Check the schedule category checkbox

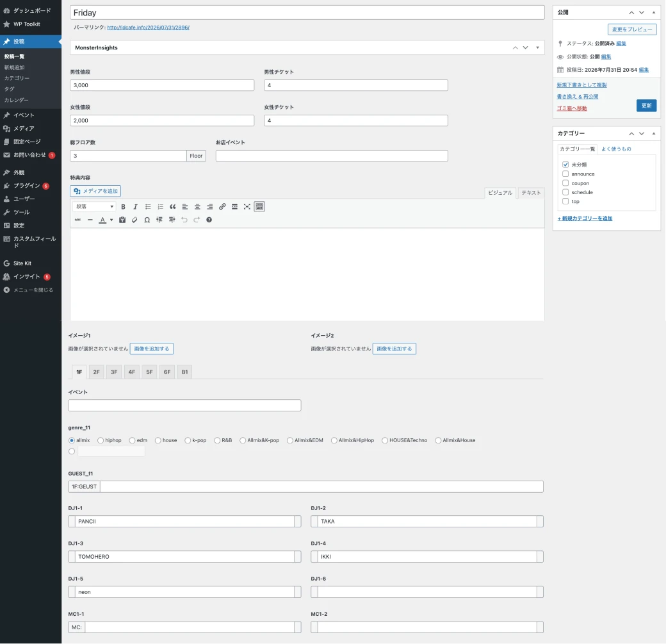[x=565, y=192]
